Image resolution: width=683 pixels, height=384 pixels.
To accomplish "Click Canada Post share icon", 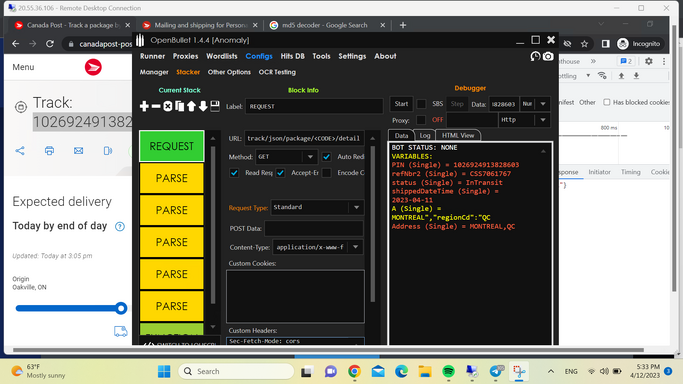I will [20, 151].
